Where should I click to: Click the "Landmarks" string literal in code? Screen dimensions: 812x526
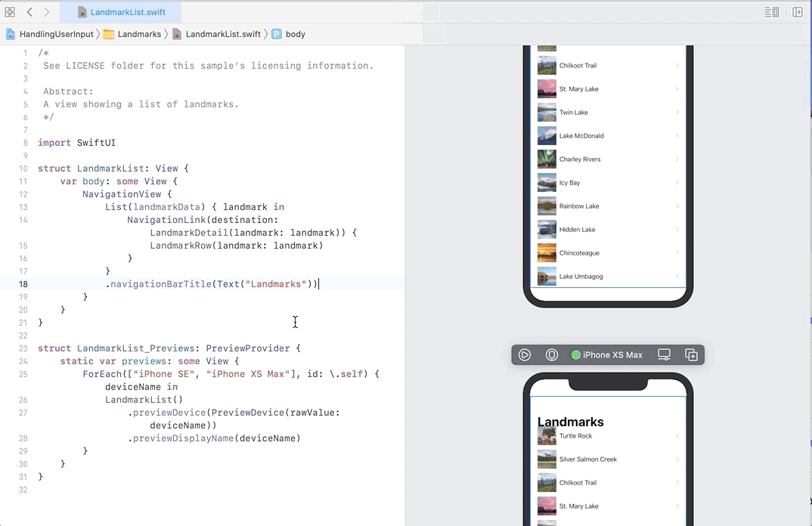pyautogui.click(x=275, y=284)
